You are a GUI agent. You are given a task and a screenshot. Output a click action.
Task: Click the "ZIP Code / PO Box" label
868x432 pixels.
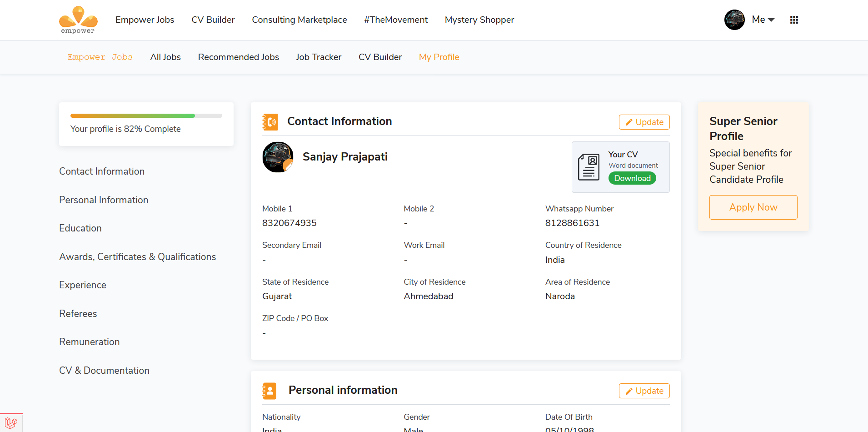click(295, 318)
